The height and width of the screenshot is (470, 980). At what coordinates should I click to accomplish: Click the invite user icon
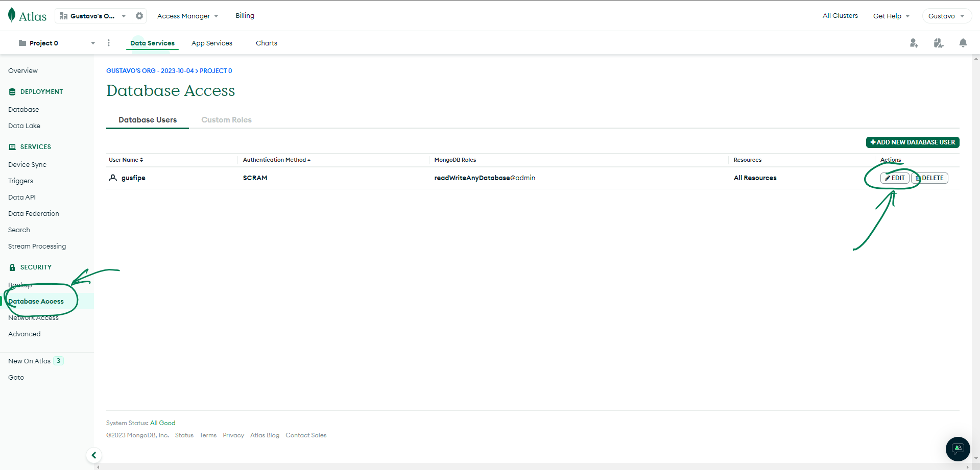pos(914,43)
